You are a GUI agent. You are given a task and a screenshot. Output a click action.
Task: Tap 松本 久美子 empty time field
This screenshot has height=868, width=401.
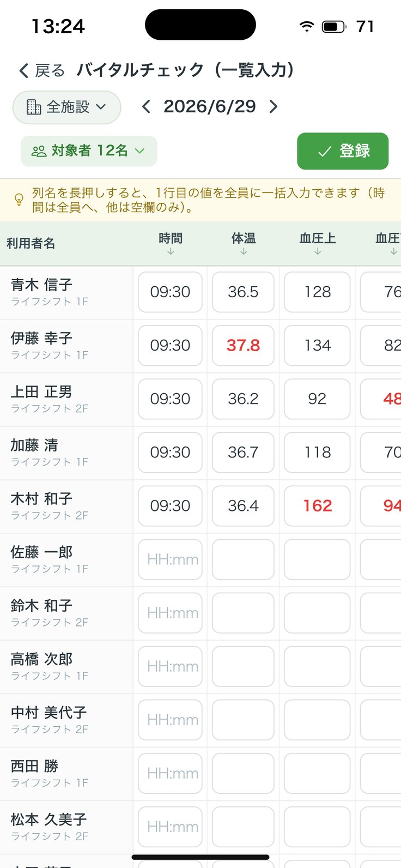click(x=170, y=827)
